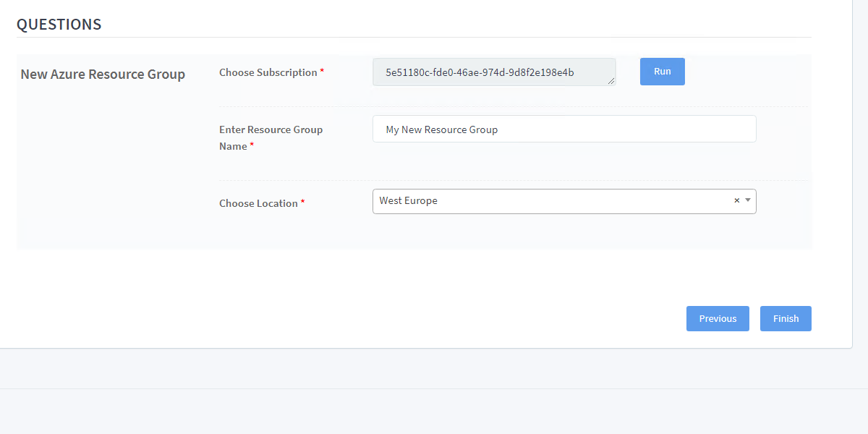Click the Run button beside the subscription

(662, 72)
